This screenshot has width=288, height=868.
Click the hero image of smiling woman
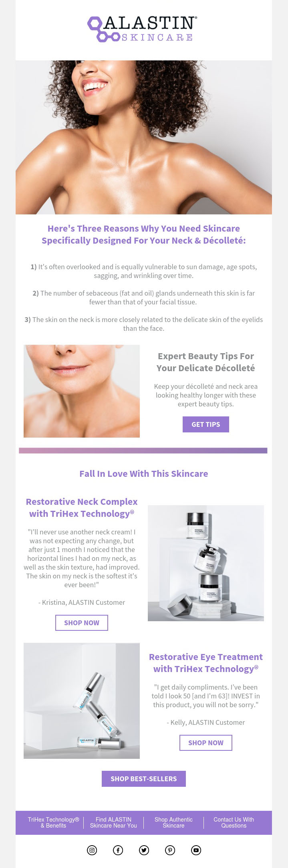pyautogui.click(x=144, y=137)
